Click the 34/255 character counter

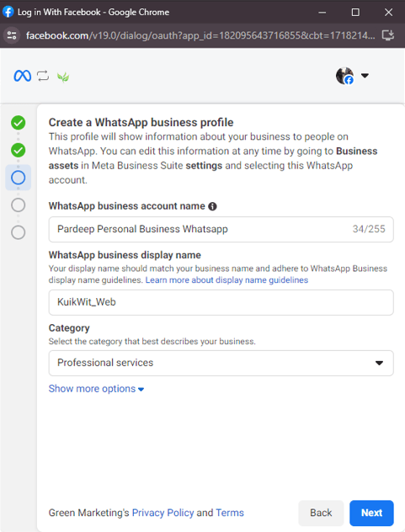tap(369, 229)
